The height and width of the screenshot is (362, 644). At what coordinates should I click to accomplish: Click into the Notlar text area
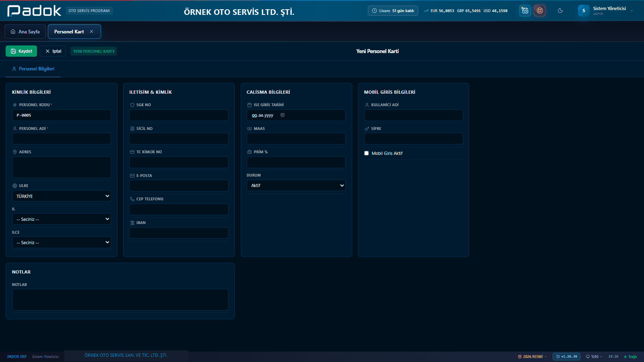(x=120, y=300)
